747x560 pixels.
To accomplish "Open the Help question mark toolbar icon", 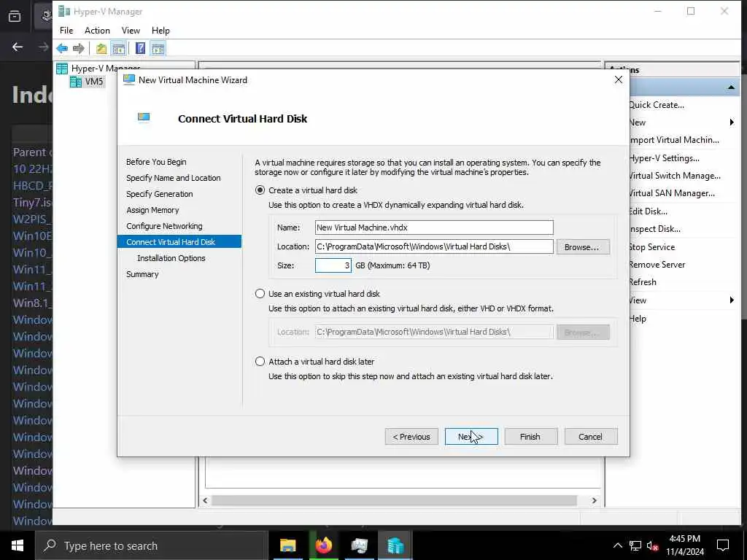I will (140, 48).
